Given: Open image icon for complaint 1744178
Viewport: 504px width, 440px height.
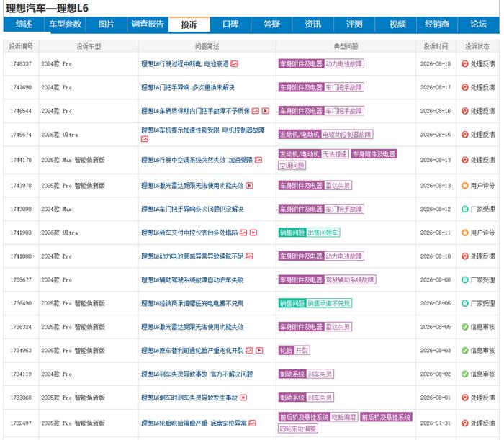Looking at the screenshot, I should tap(258, 160).
